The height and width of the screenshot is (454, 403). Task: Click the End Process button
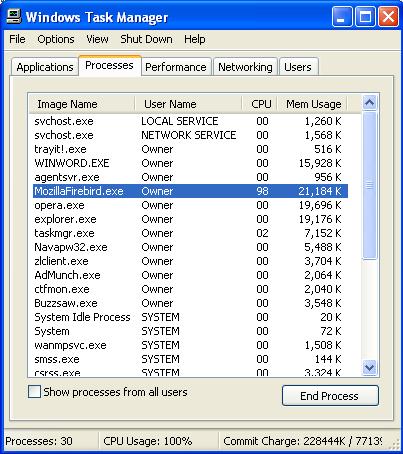click(x=330, y=396)
